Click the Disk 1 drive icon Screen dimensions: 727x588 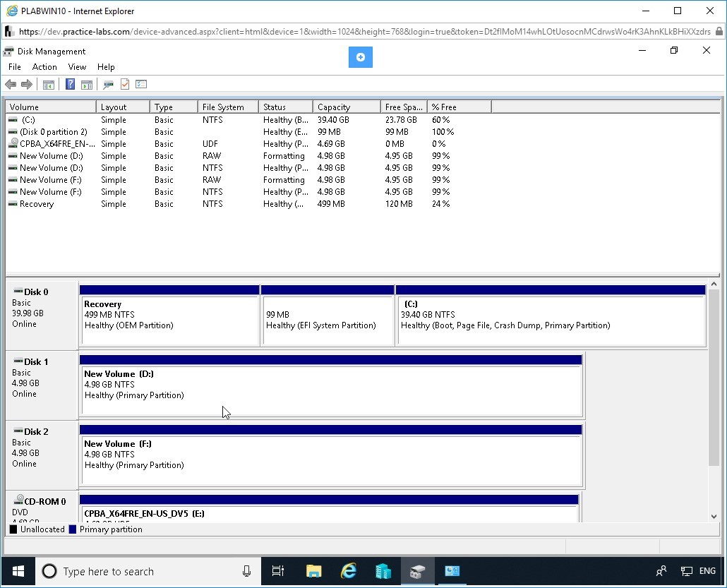pos(18,361)
